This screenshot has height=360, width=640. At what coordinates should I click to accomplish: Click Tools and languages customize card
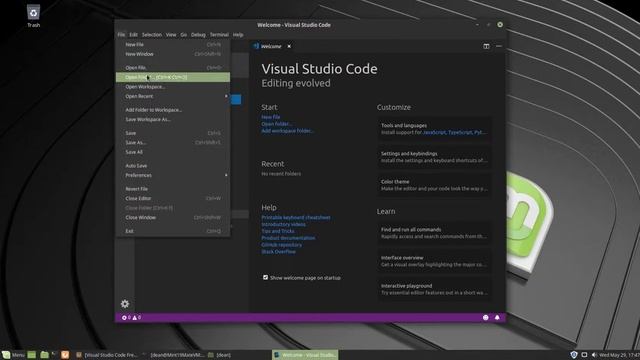(434, 129)
